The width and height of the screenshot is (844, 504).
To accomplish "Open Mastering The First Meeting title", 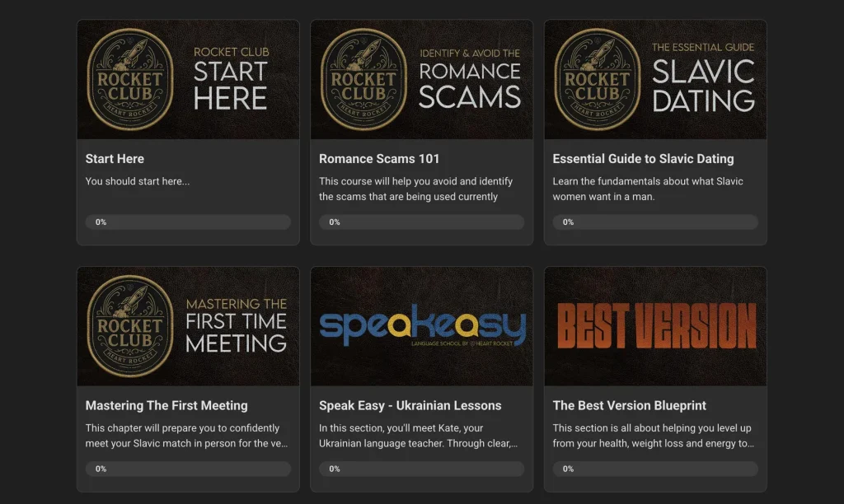I will [x=166, y=405].
